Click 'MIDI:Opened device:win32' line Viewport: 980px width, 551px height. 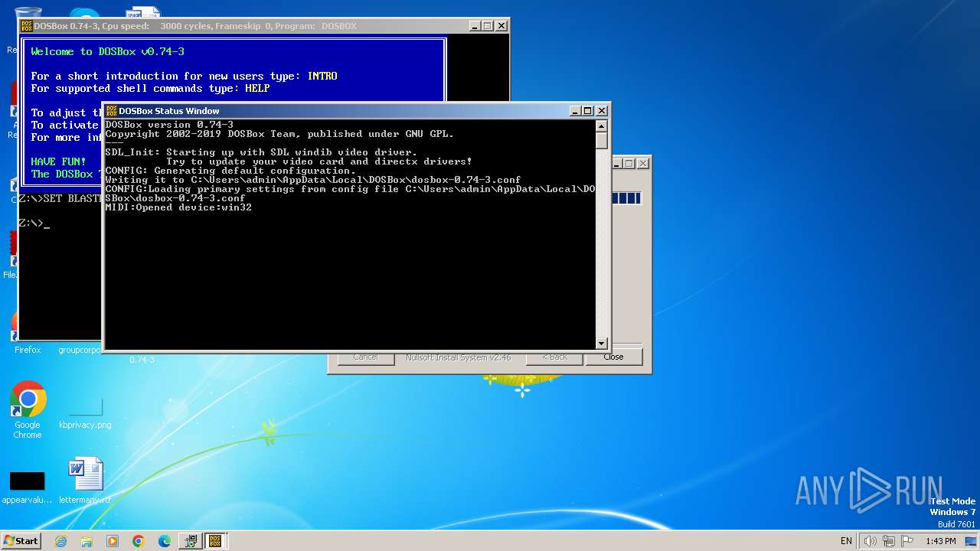click(x=178, y=207)
